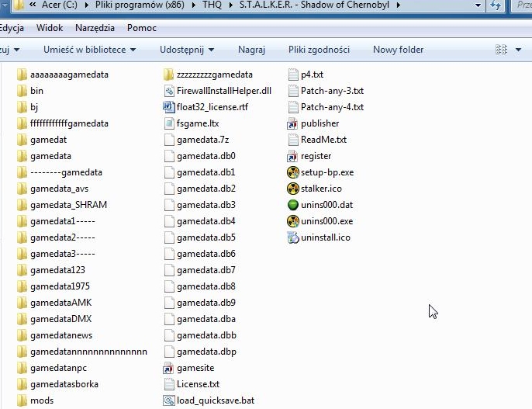Click Acer (C:) in the address path

[60, 5]
